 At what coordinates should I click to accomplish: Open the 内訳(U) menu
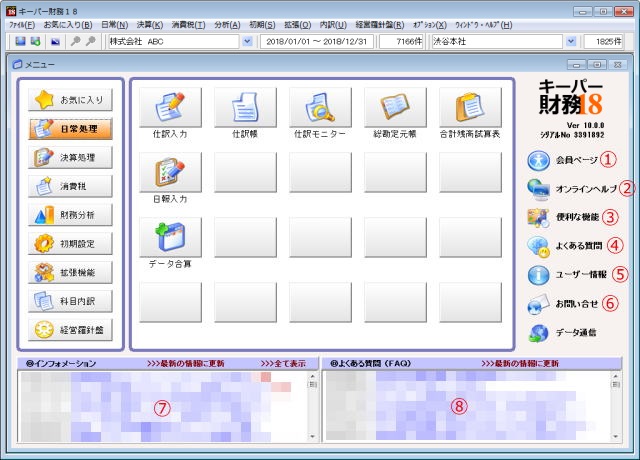point(333,25)
